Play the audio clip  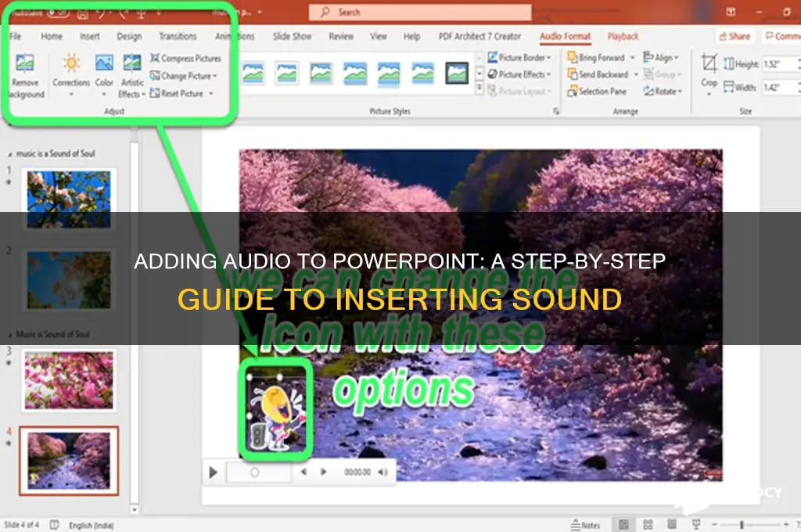[x=214, y=473]
